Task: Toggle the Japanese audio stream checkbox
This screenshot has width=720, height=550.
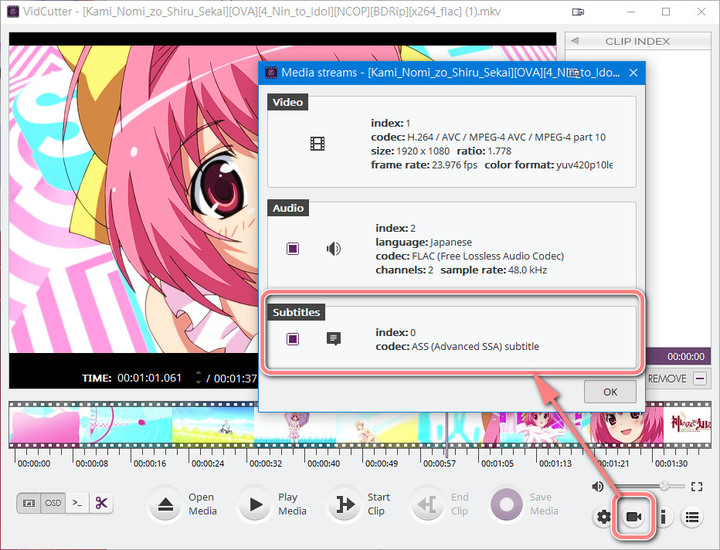Action: [x=292, y=248]
